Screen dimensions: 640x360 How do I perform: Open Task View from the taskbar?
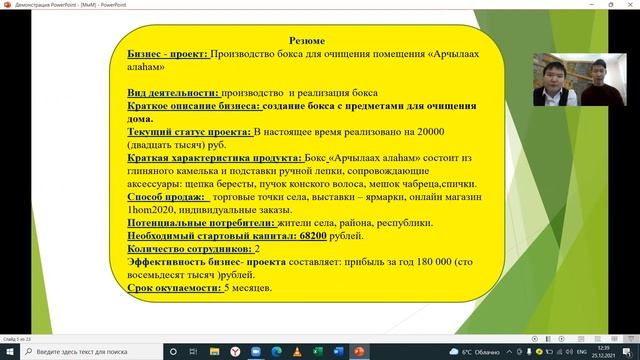193,351
